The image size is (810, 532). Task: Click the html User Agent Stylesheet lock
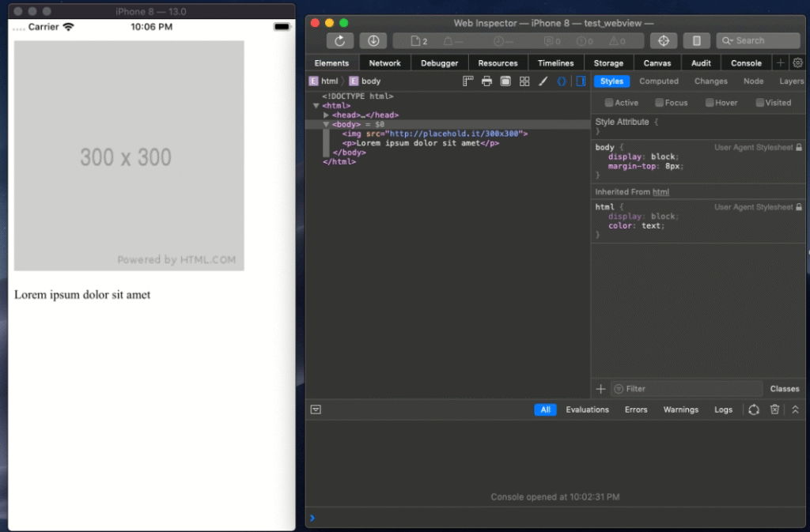799,207
